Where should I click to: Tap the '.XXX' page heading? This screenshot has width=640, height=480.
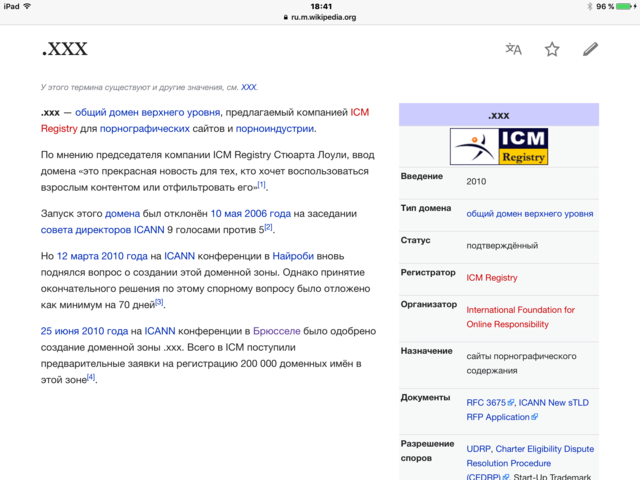click(64, 49)
